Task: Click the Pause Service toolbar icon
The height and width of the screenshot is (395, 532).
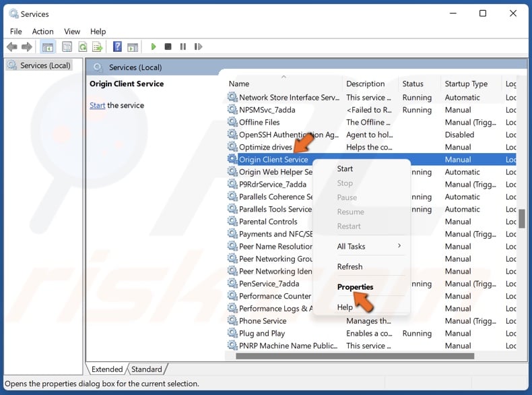Action: pyautogui.click(x=183, y=47)
